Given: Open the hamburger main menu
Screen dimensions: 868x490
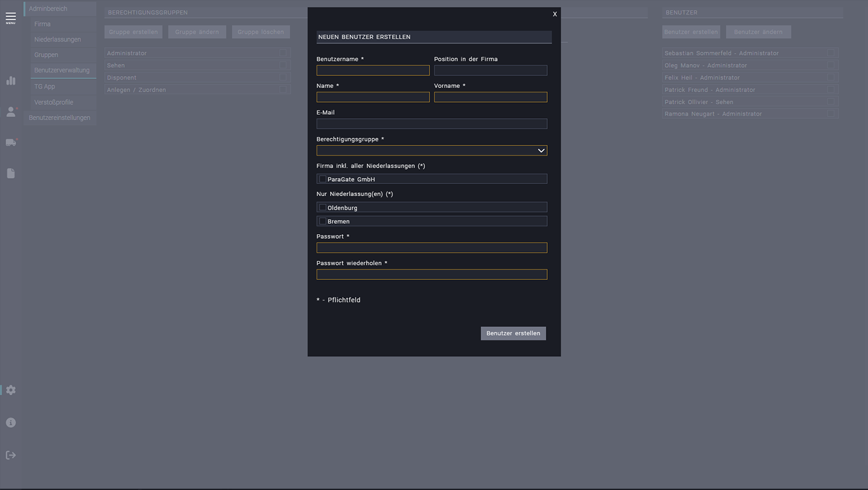Looking at the screenshot, I should 11,18.
